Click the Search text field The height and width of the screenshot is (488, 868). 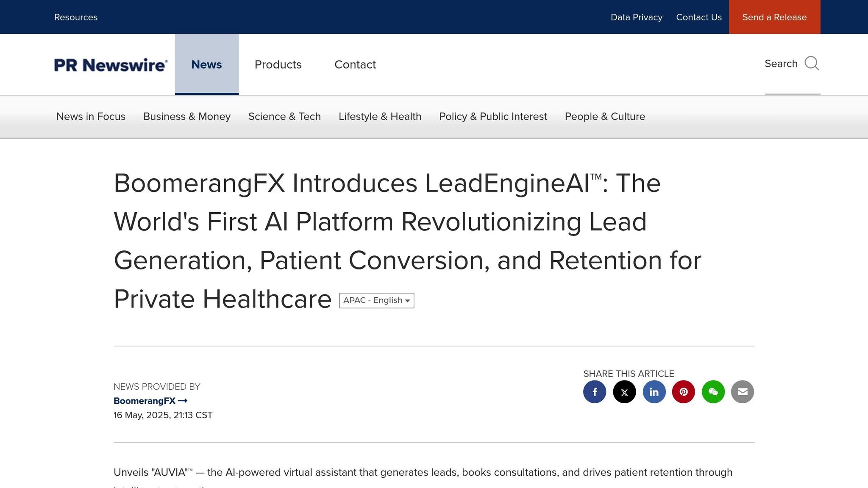[x=781, y=64]
